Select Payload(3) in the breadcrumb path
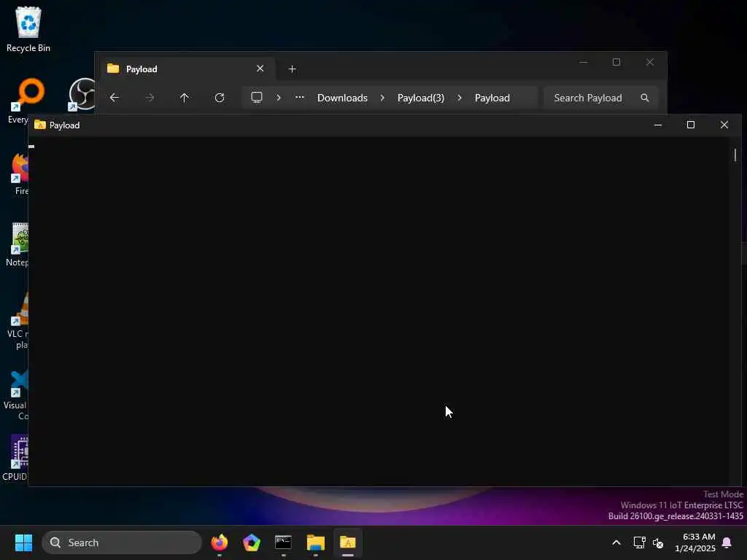Image resolution: width=747 pixels, height=560 pixels. tap(421, 98)
